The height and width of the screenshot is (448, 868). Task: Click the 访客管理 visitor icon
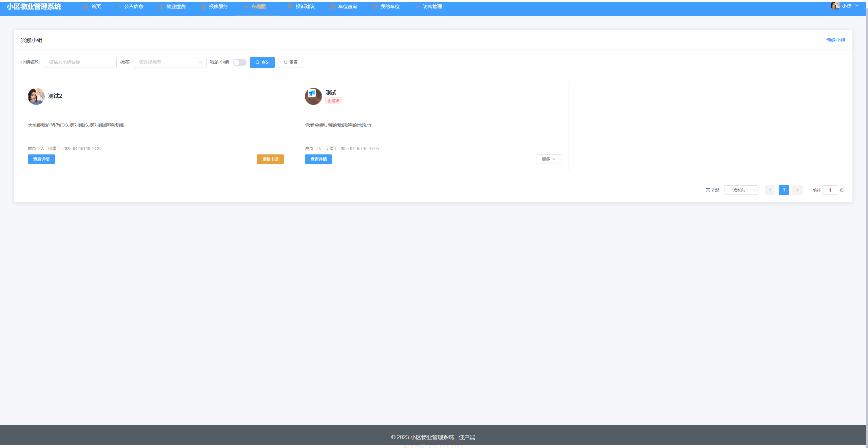pos(417,7)
